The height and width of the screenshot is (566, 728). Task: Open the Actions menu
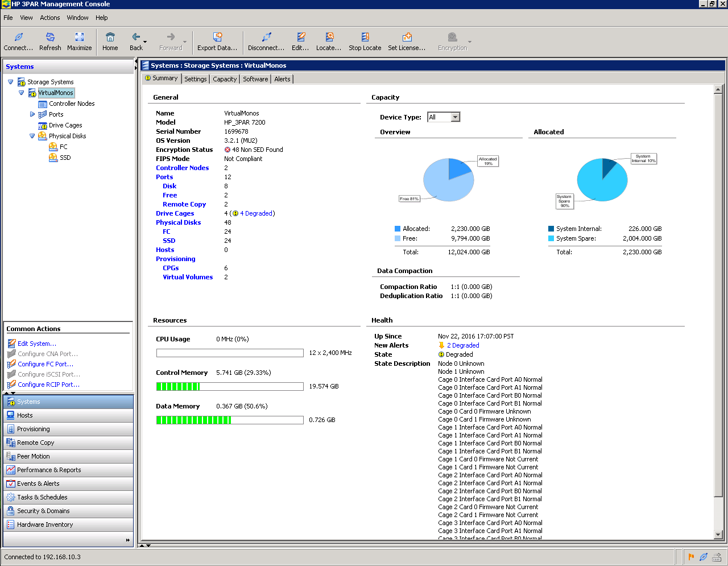pyautogui.click(x=49, y=18)
